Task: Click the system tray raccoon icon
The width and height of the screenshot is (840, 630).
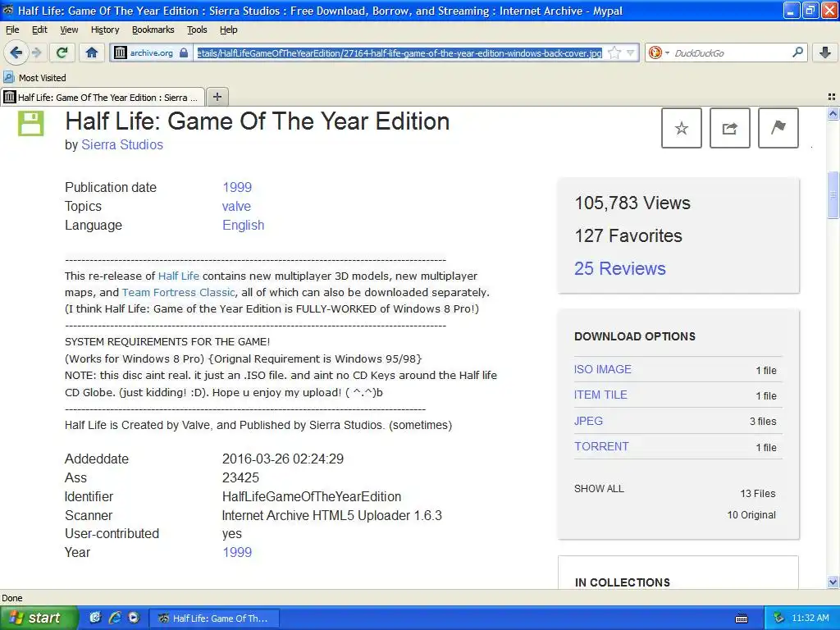Action: pos(779,618)
